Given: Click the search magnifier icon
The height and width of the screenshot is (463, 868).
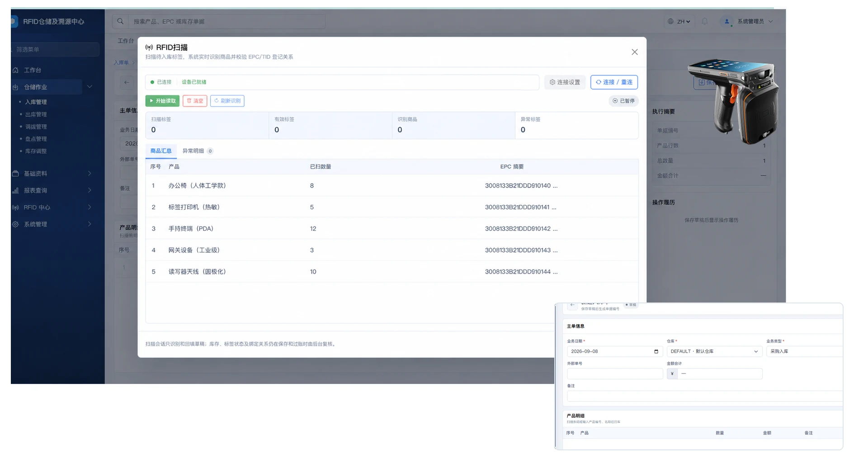Looking at the screenshot, I should (x=120, y=21).
